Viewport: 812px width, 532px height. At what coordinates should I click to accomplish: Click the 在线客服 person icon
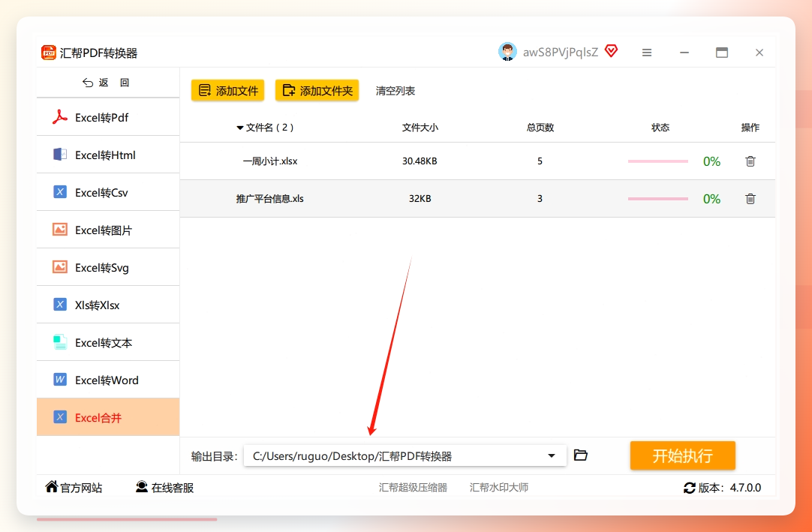(142, 487)
